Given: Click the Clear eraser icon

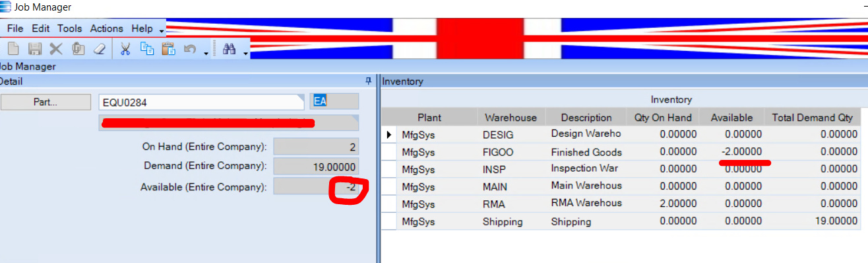Looking at the screenshot, I should tap(99, 48).
